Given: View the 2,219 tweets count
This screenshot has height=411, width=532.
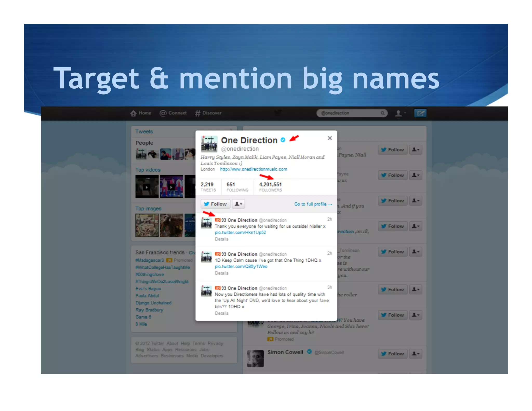Looking at the screenshot, I should click(x=208, y=187).
